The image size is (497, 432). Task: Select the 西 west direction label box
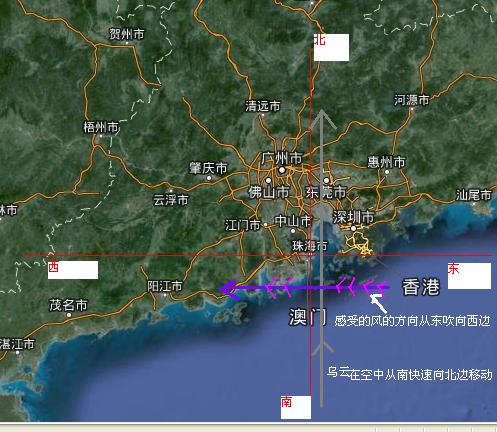point(73,270)
